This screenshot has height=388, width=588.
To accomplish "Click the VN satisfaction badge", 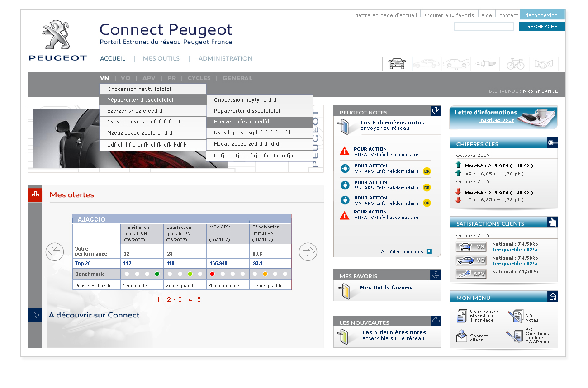I will [471, 247].
